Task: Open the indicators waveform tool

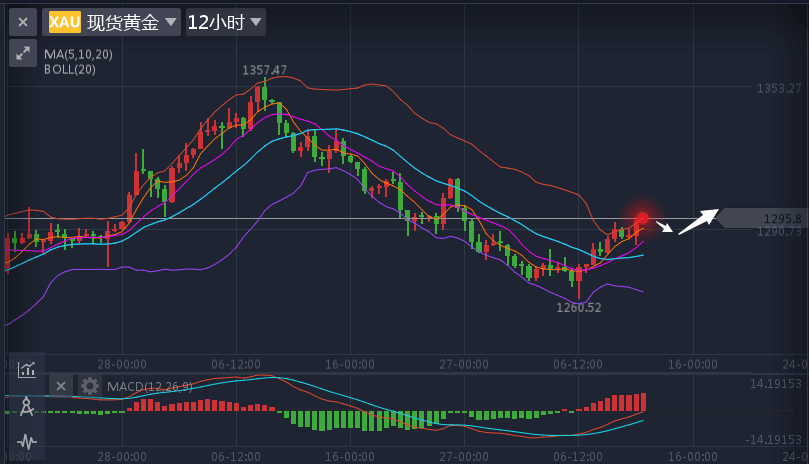Action: 27,441
